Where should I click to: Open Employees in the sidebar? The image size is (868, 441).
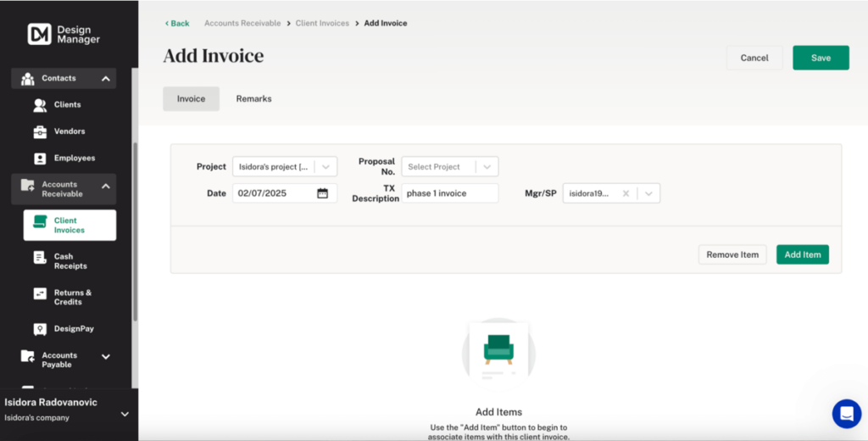75,159
